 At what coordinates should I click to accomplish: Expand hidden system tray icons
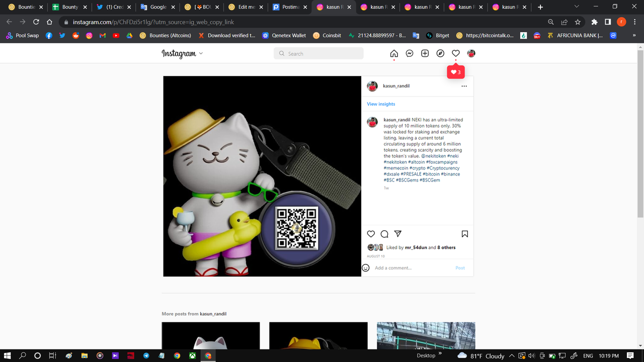pyautogui.click(x=511, y=355)
